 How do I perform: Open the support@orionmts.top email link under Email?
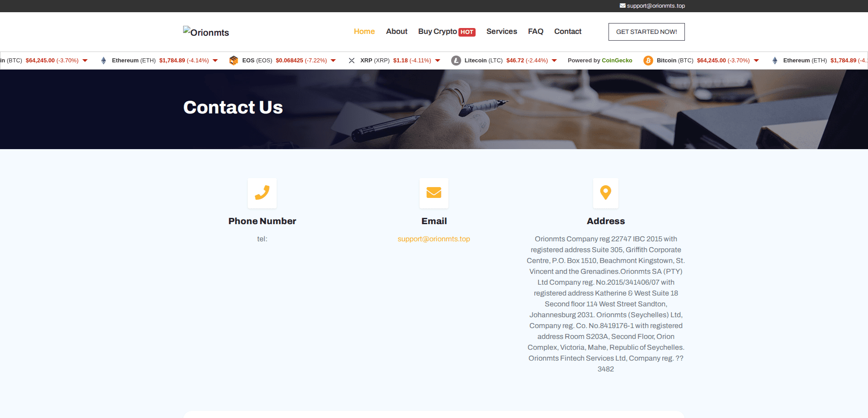coord(434,239)
